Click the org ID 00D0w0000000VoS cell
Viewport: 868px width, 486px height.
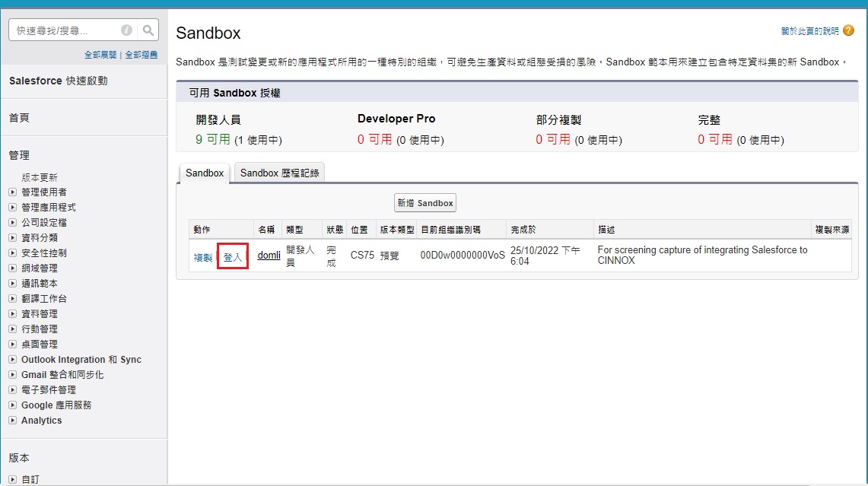[x=463, y=256]
